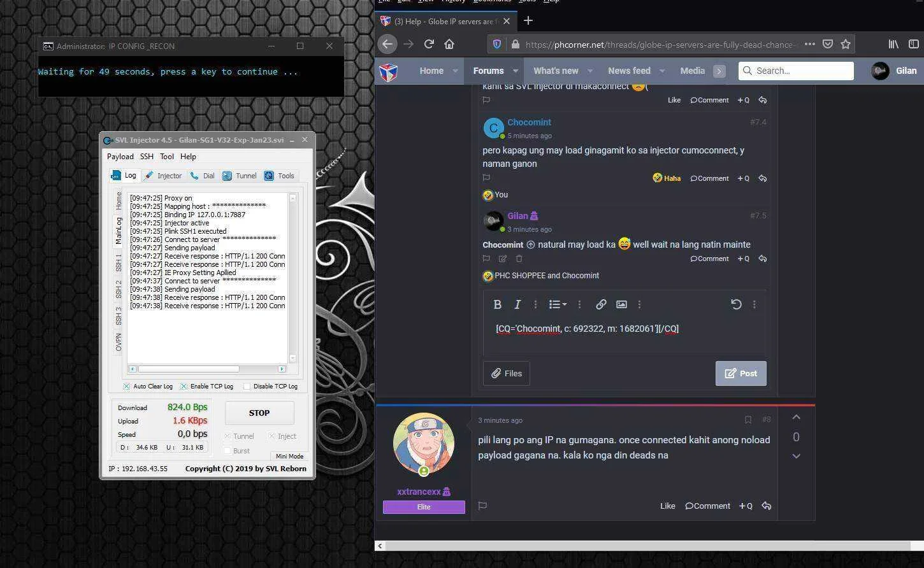Open more text options after italic button
The image size is (924, 568).
[535, 304]
